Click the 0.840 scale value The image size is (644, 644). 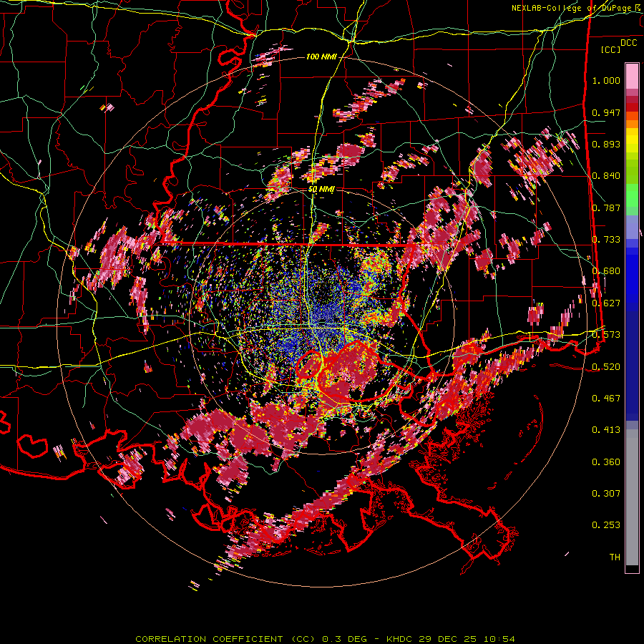606,176
